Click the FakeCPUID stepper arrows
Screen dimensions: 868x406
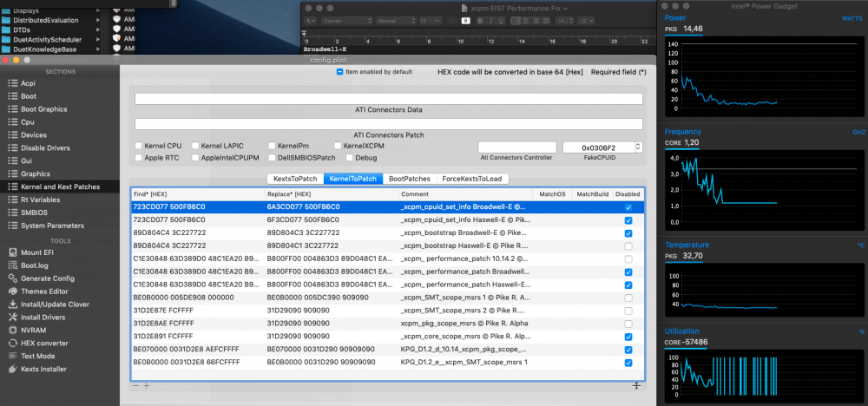638,147
